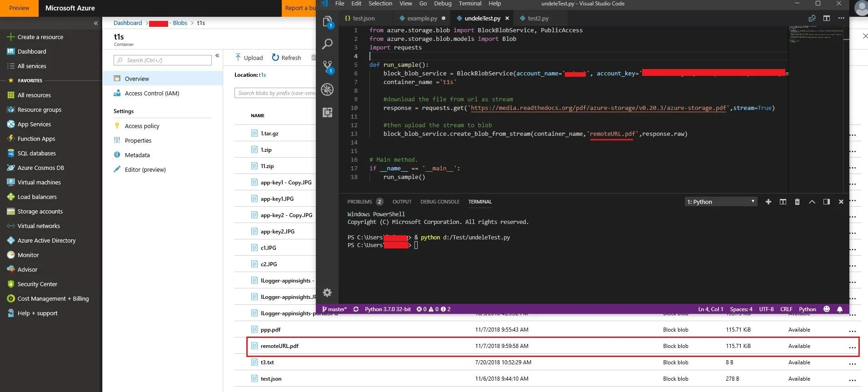The height and width of the screenshot is (392, 868).
Task: Add a new terminal with the plus icon
Action: tap(768, 202)
